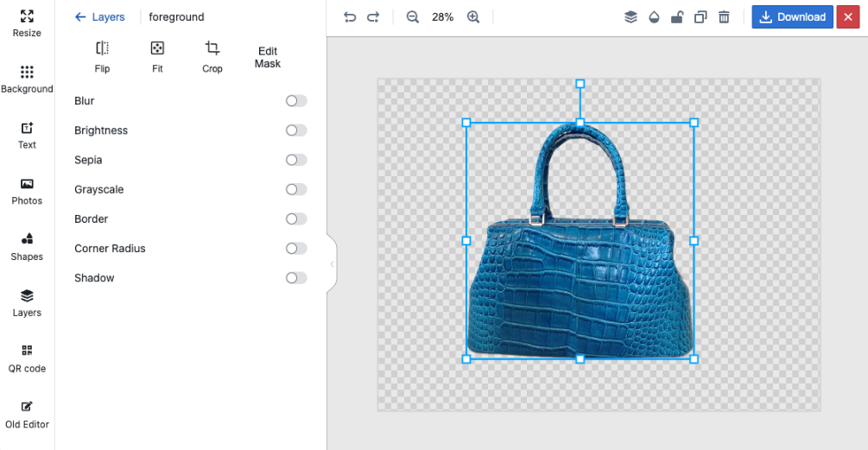
Task: Click the bottom-middle selection handle
Action: (580, 359)
